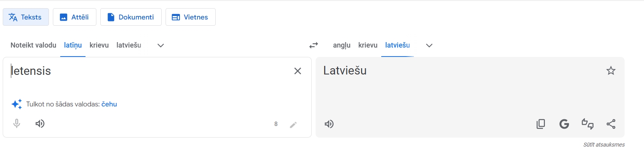Open the handwriting pencil input tool
644x161 pixels.
pos(293,124)
